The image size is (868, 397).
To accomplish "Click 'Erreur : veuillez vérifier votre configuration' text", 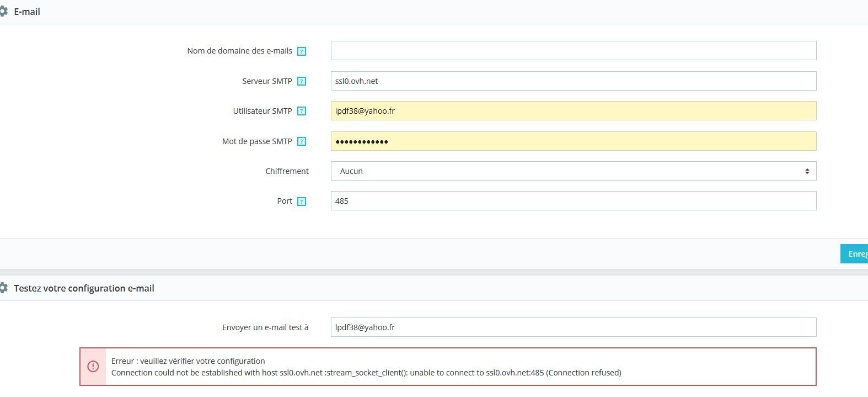I will tap(188, 361).
